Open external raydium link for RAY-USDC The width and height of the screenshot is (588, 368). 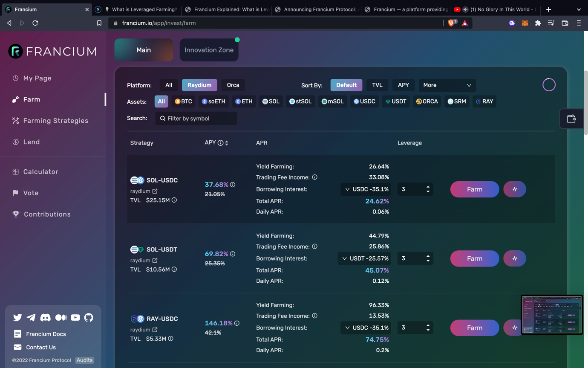155,330
